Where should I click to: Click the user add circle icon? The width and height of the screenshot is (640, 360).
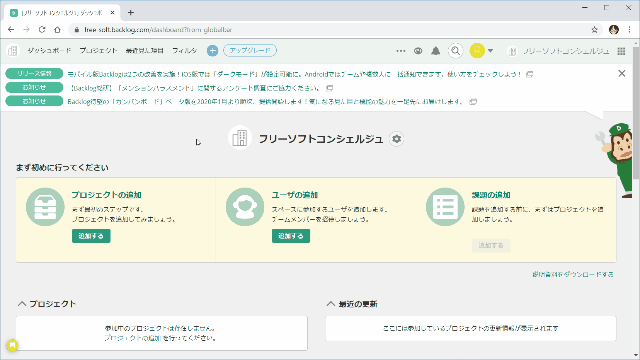[x=245, y=207]
